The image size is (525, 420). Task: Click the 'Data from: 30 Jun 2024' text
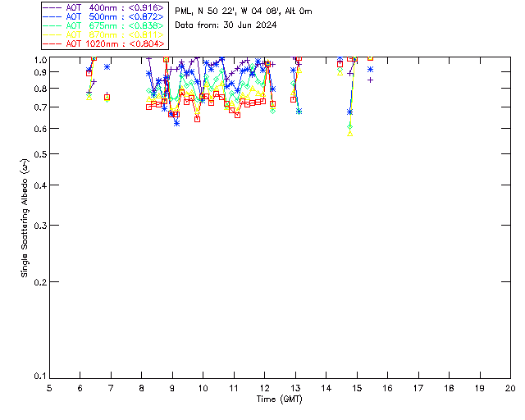coord(226,25)
